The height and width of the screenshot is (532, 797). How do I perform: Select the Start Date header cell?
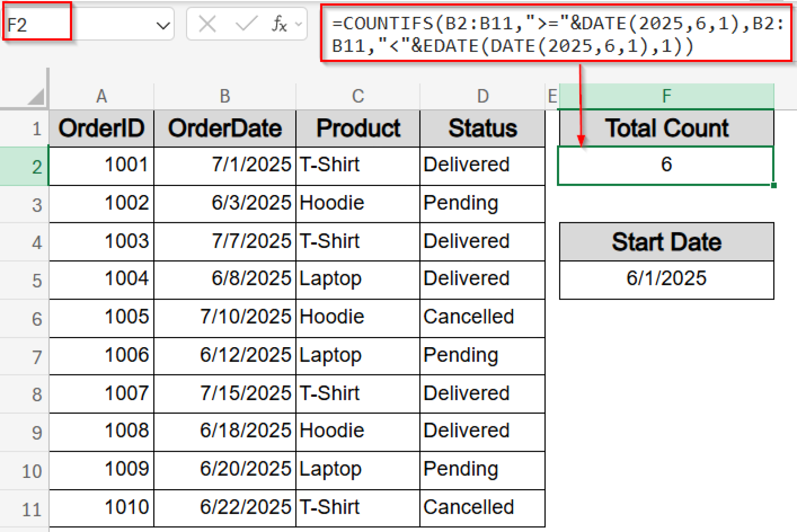pyautogui.click(x=666, y=241)
